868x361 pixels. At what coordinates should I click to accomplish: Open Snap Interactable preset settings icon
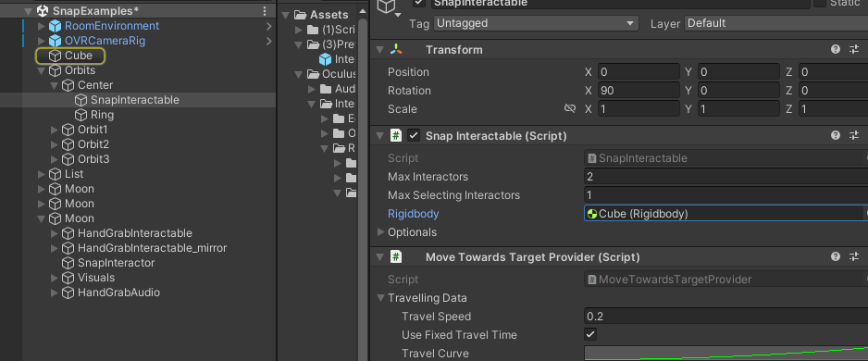point(853,136)
